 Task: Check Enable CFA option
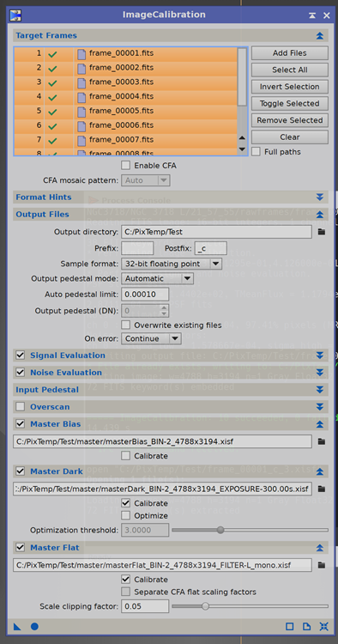coord(126,166)
